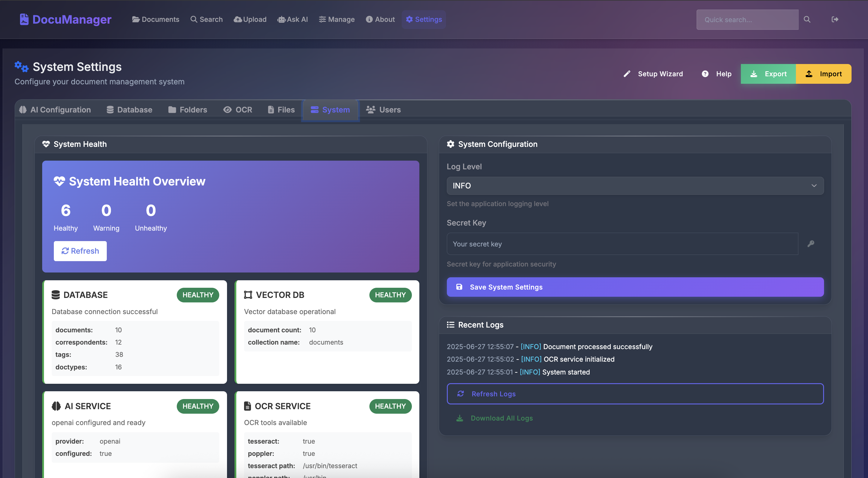The height and width of the screenshot is (478, 868).
Task: Click the brain icon on AI SERVICE card
Action: click(56, 406)
